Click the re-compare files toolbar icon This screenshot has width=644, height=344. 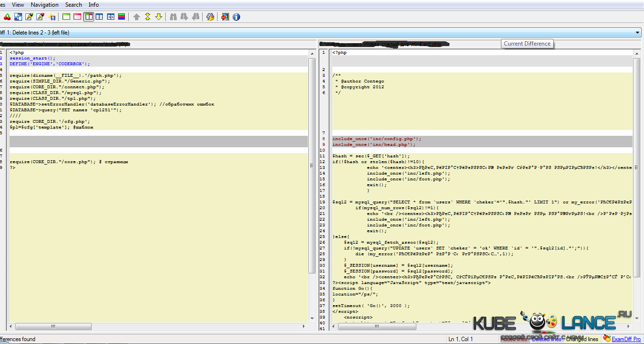coord(18,17)
